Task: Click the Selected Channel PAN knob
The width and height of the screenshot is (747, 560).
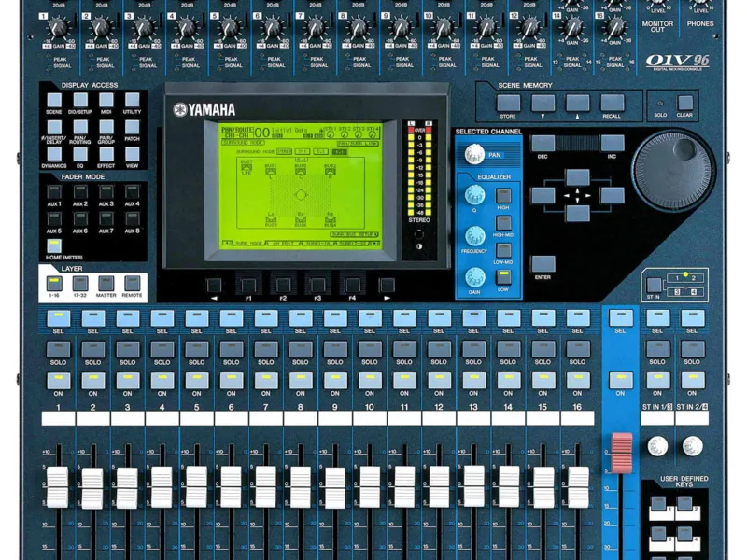Action: [474, 154]
